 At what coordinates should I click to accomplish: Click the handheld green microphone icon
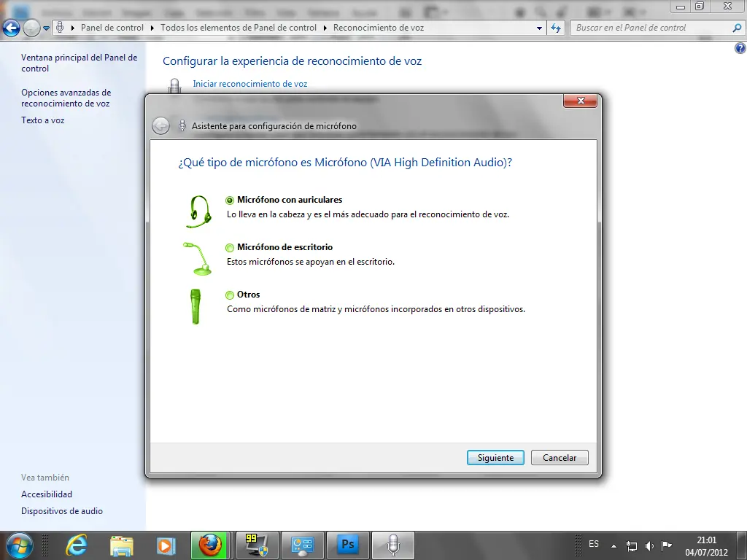point(196,307)
